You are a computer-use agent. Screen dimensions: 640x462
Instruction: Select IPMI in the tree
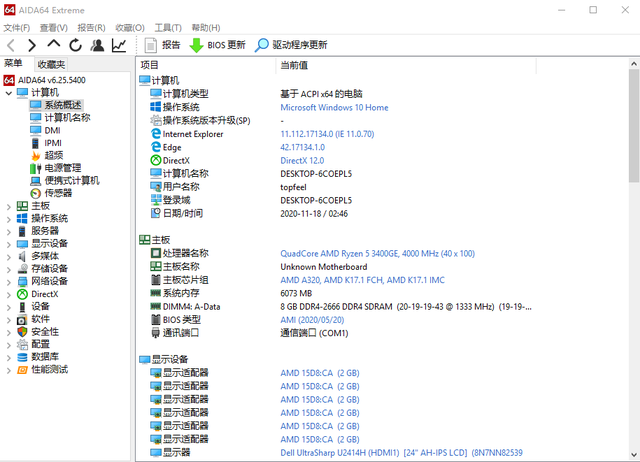click(x=46, y=143)
